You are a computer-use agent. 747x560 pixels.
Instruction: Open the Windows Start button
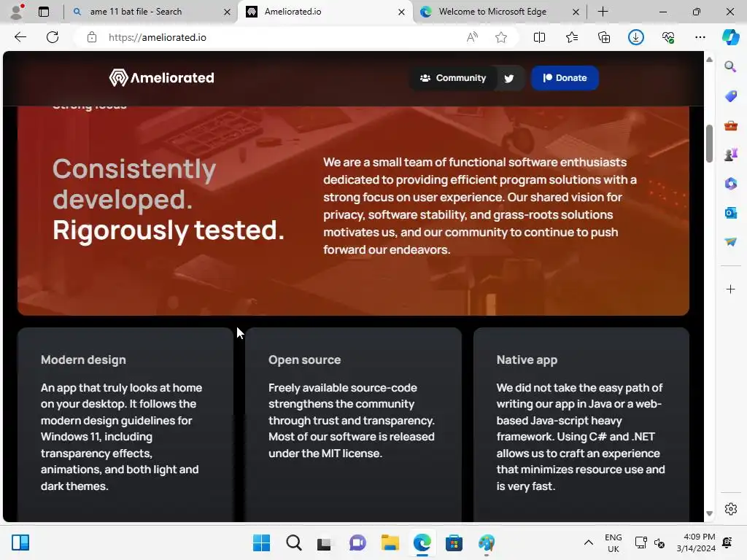[x=261, y=542]
